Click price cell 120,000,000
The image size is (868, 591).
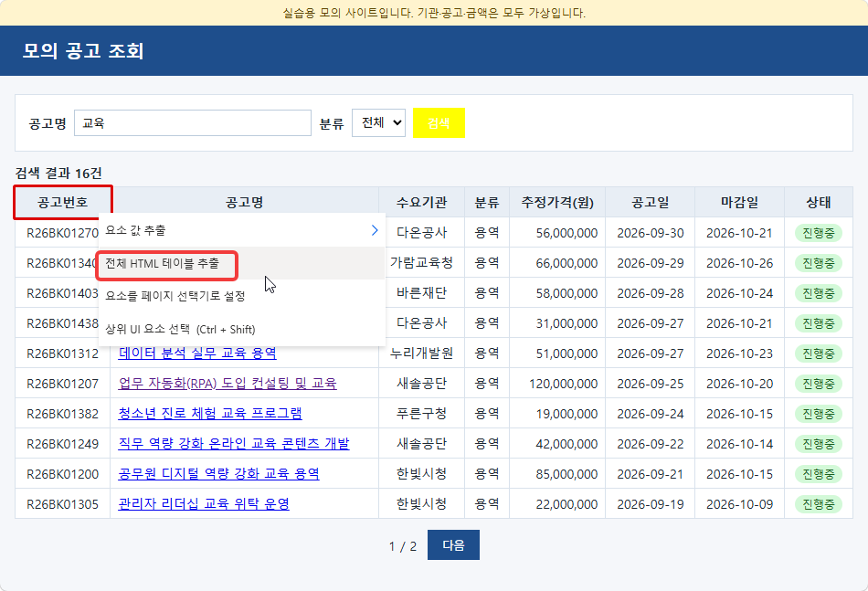click(x=557, y=384)
